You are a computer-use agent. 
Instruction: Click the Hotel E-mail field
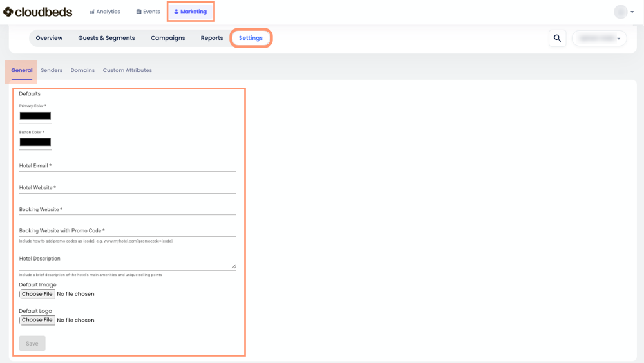pyautogui.click(x=128, y=166)
